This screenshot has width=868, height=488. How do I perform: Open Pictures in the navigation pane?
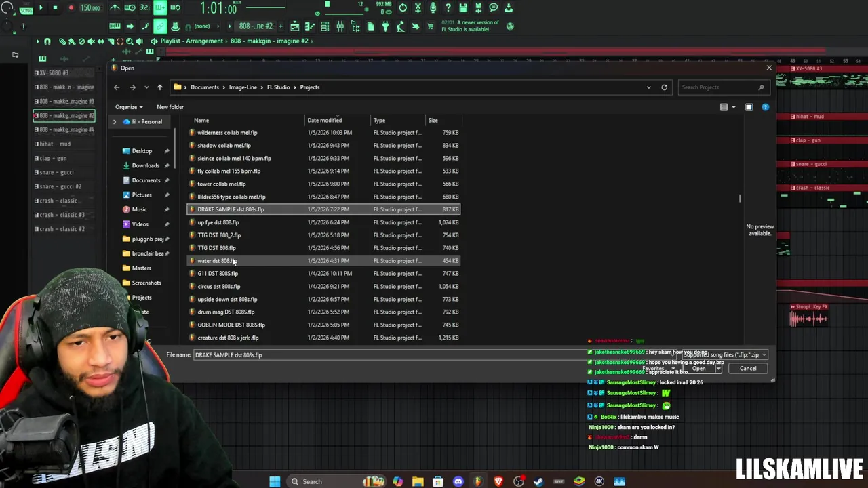[142, 195]
